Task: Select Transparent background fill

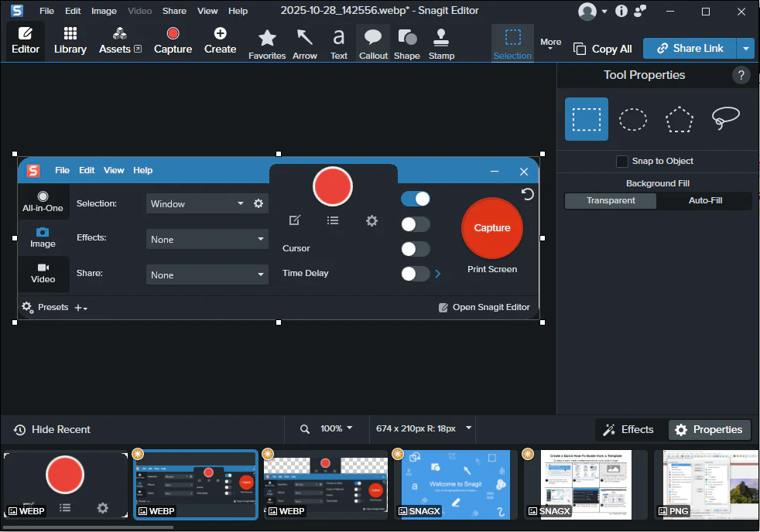Action: click(611, 201)
